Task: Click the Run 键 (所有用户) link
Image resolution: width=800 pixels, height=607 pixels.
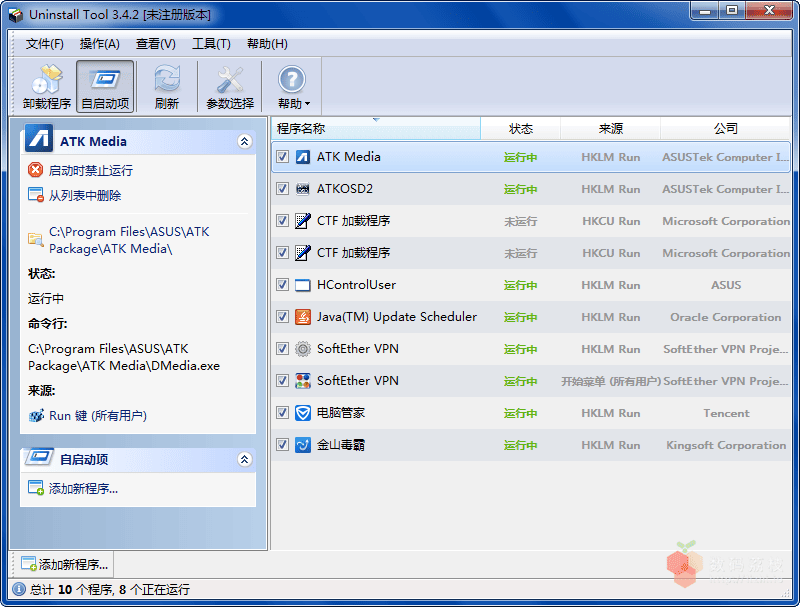Action: tap(98, 416)
